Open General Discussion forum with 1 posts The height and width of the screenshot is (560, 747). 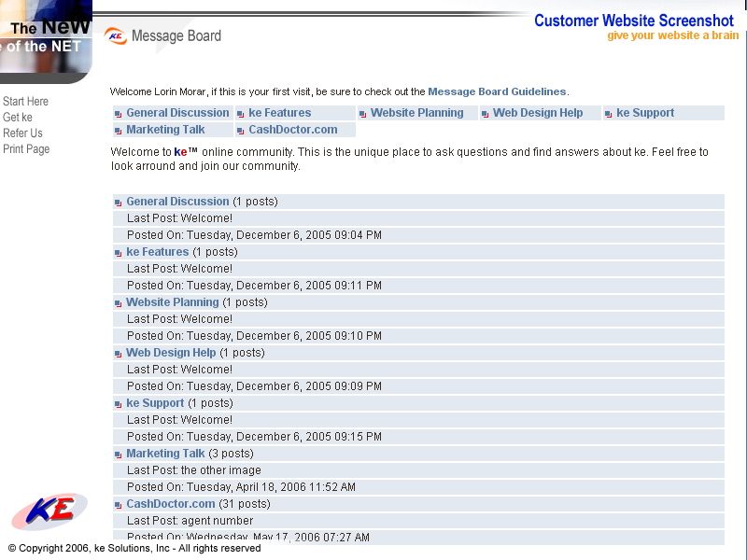click(x=177, y=202)
